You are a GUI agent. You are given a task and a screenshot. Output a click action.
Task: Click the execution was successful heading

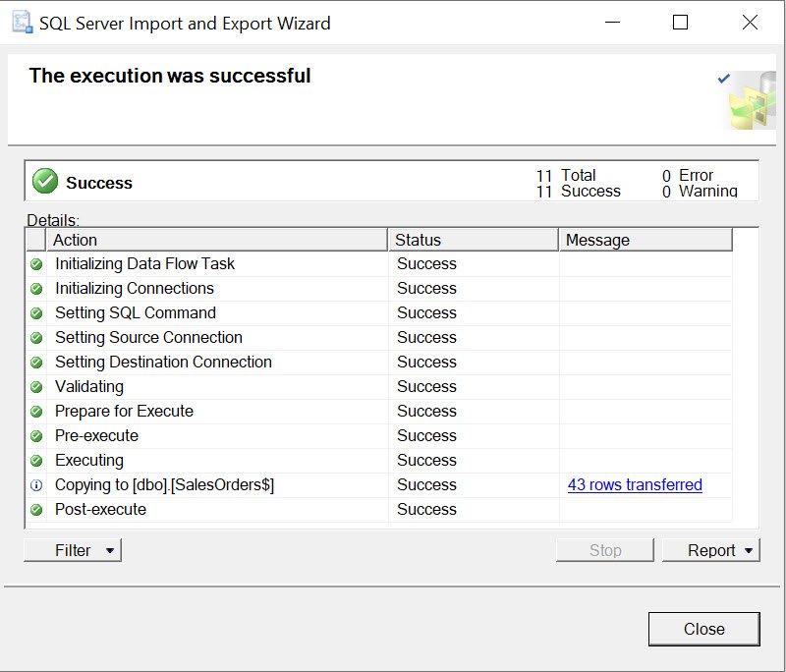(x=170, y=76)
